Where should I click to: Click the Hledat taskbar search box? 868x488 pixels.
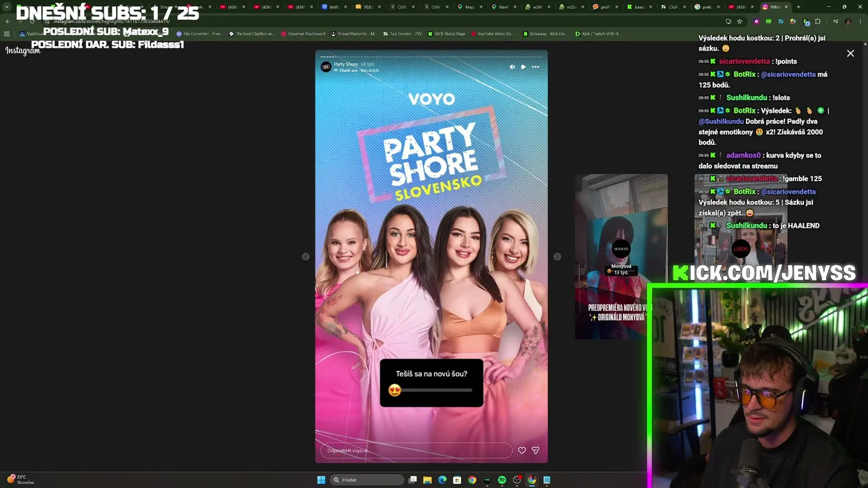(367, 480)
